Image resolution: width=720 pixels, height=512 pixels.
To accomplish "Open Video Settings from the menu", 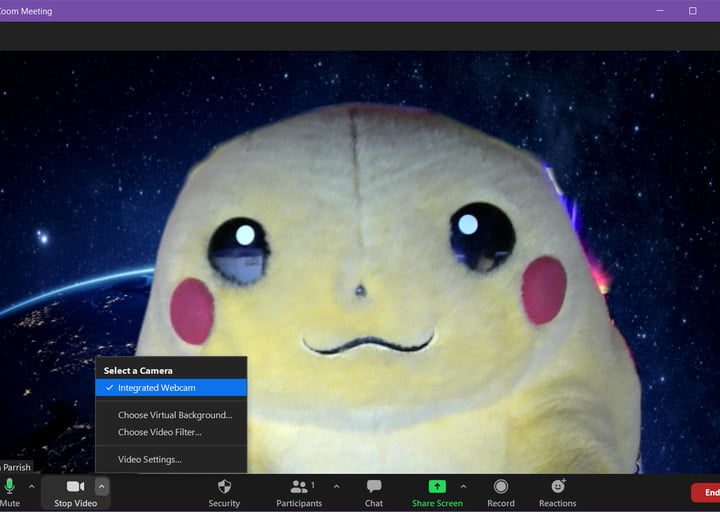I will (x=150, y=459).
